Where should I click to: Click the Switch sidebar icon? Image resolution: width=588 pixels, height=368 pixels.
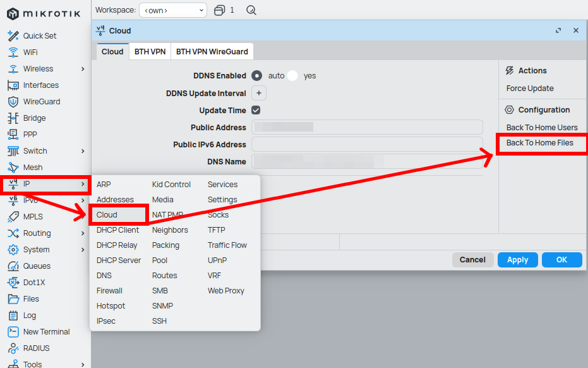13,151
